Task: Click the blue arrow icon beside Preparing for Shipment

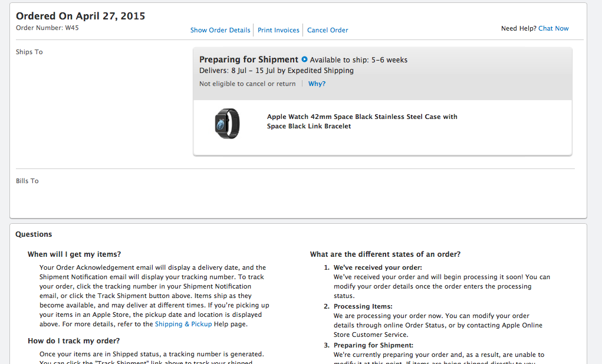Action: pyautogui.click(x=304, y=59)
